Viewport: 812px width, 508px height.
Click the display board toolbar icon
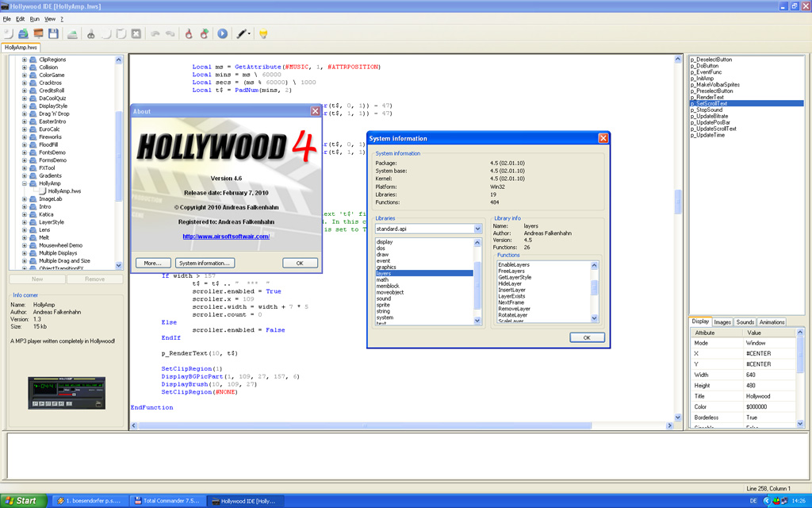pos(38,33)
